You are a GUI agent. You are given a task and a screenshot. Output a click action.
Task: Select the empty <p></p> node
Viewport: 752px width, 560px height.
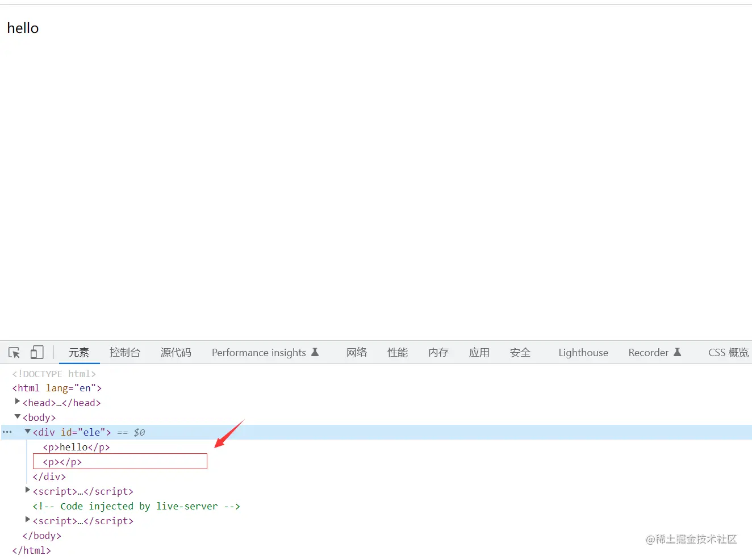pyautogui.click(x=62, y=462)
